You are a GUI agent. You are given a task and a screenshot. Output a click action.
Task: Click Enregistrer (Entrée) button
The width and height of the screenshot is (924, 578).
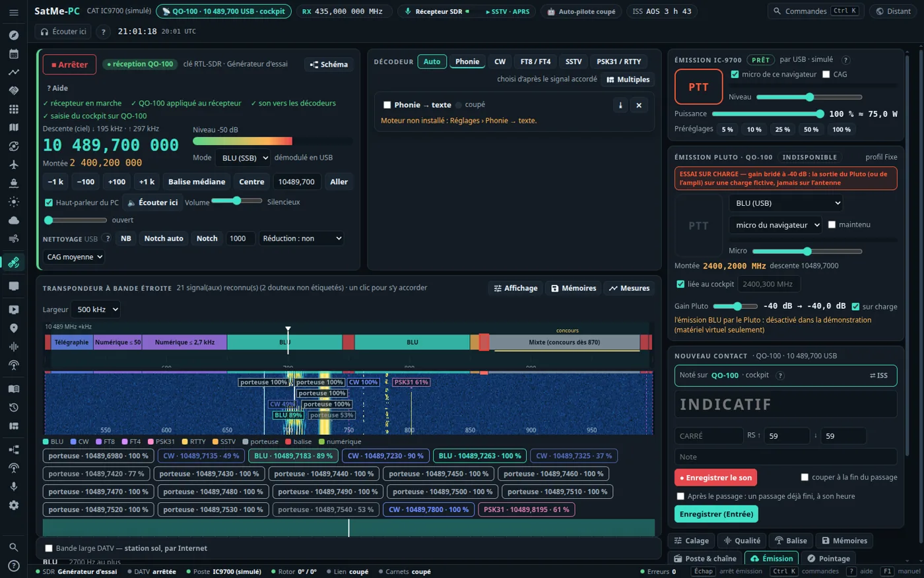716,514
